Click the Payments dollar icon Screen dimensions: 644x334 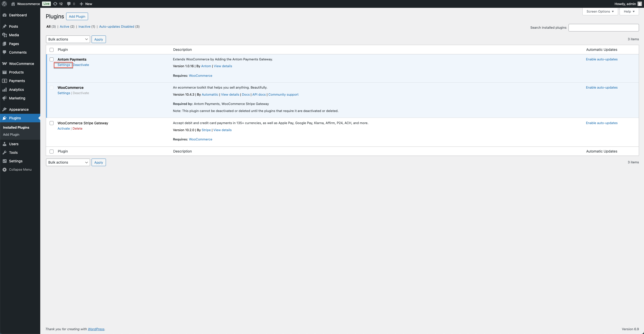coord(5,81)
